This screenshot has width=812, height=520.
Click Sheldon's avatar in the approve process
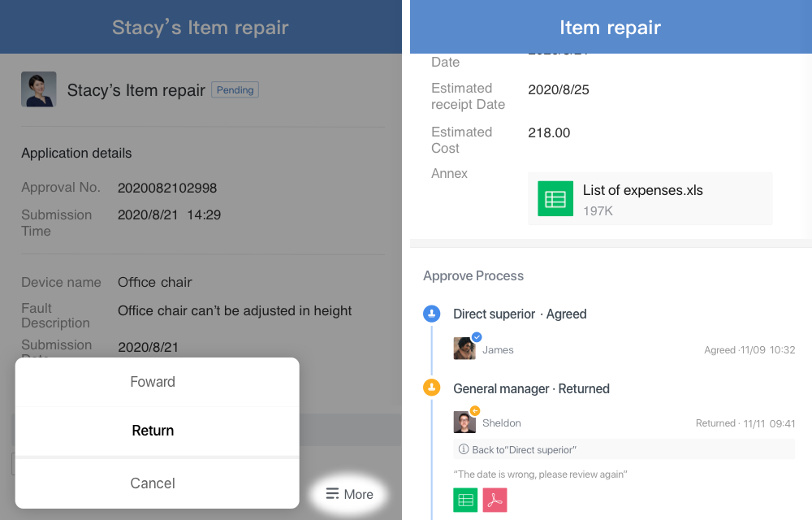pyautogui.click(x=464, y=422)
